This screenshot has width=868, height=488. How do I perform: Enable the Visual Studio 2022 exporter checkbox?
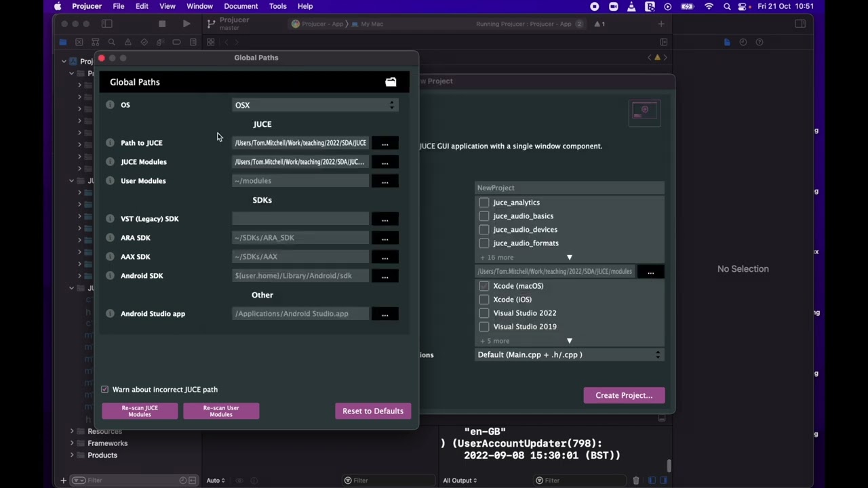tap(484, 313)
